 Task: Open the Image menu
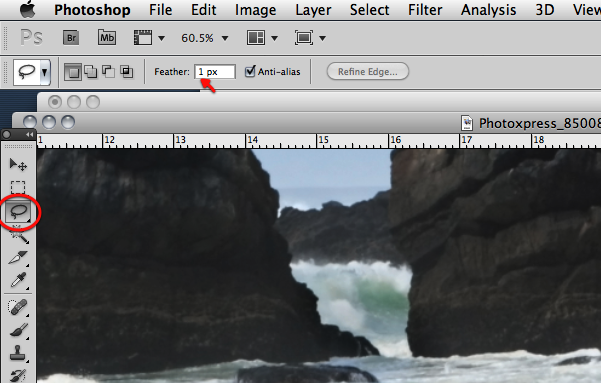pos(255,10)
